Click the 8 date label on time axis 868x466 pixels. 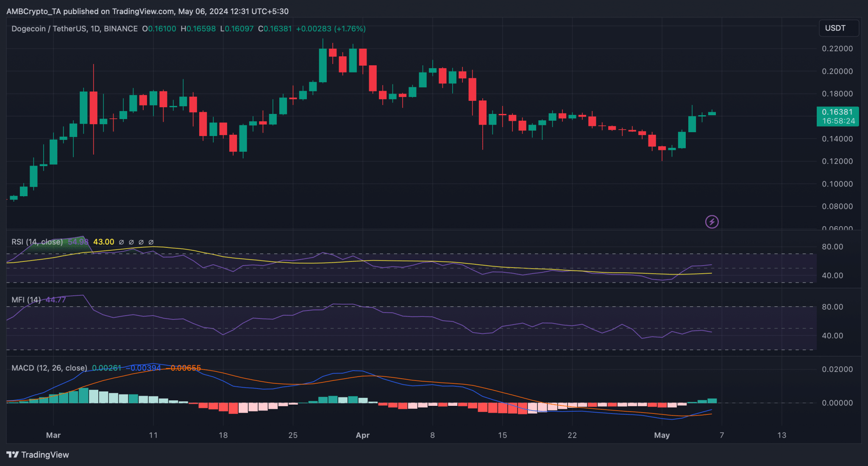point(432,435)
